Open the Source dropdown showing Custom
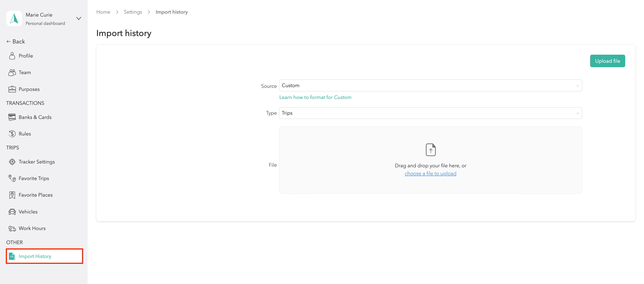This screenshot has height=284, width=644. pos(430,86)
